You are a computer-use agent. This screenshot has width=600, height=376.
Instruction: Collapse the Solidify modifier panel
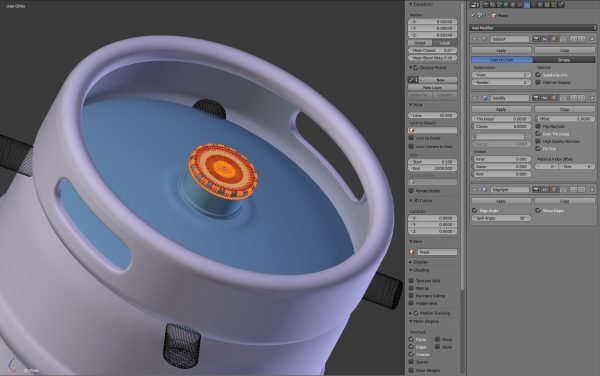[x=475, y=98]
